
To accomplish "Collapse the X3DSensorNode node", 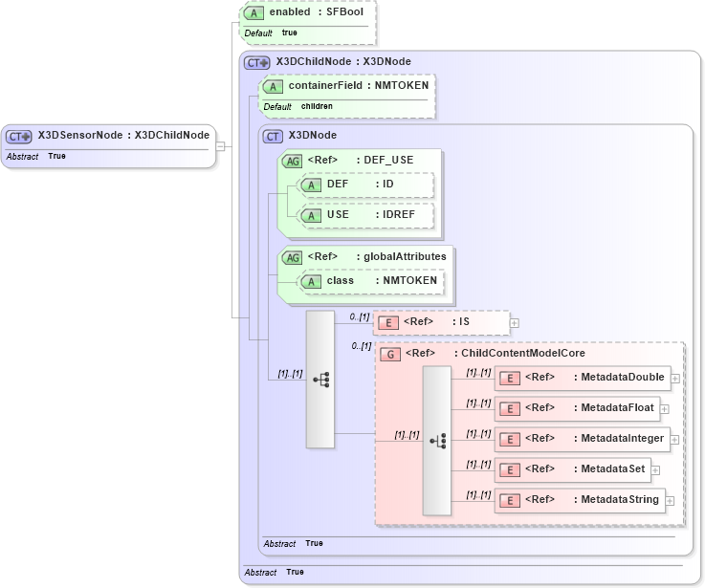I will (x=220, y=146).
